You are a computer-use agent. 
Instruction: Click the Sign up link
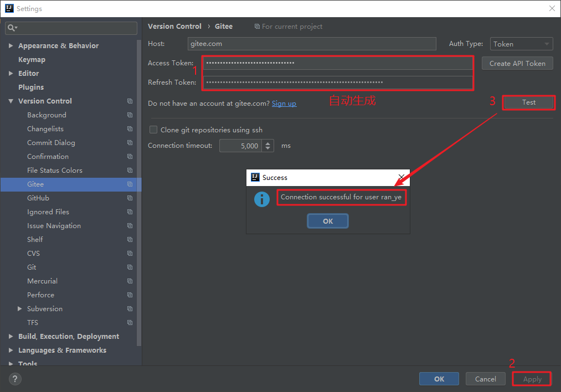point(284,104)
